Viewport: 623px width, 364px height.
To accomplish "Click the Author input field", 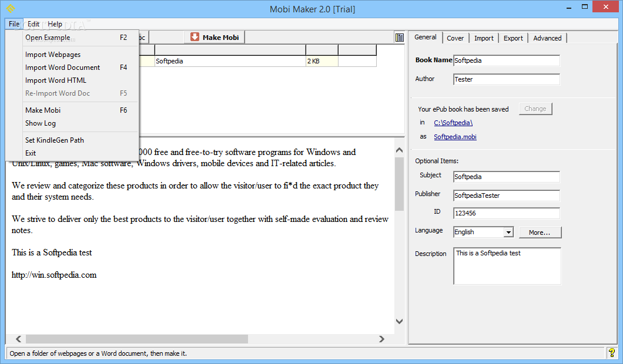I will click(x=507, y=79).
